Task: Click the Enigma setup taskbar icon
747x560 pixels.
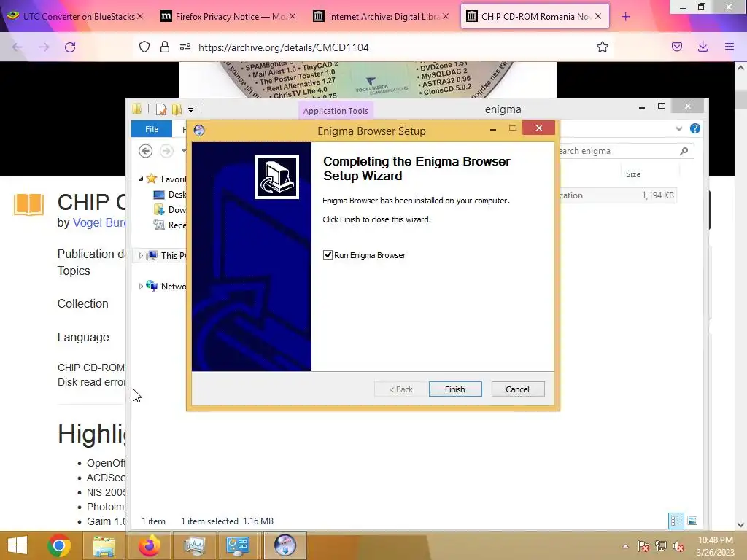Action: tap(285, 545)
